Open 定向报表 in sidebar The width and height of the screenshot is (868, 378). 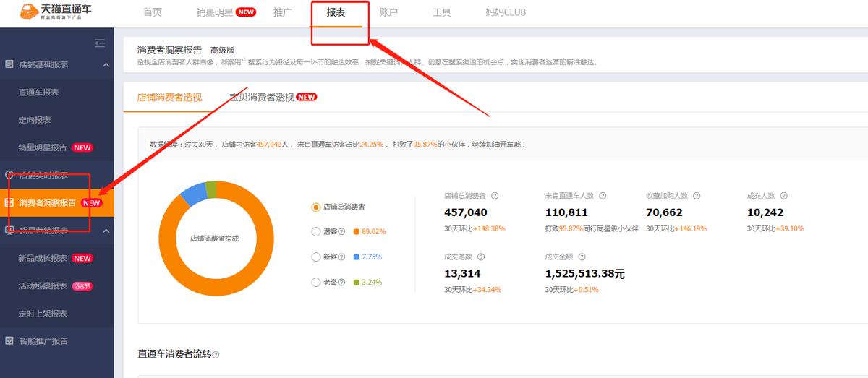tap(35, 120)
